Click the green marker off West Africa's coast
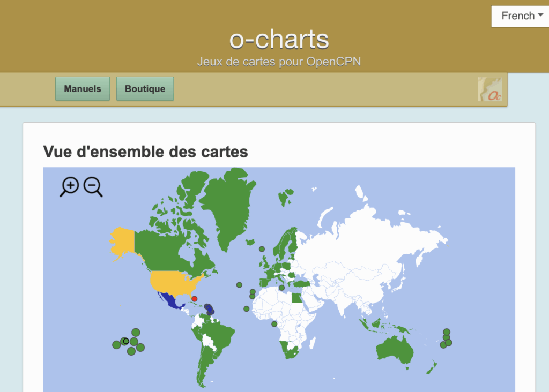 [247, 308]
